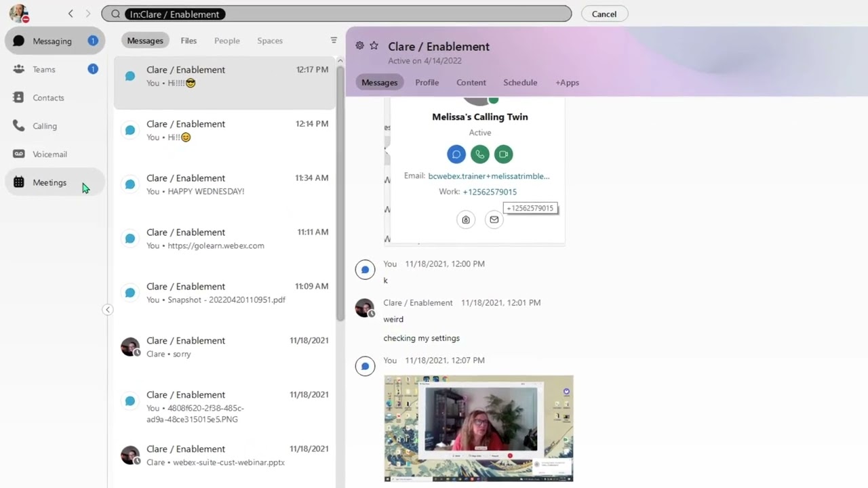Favorite the Clare / Enablement space star

pyautogui.click(x=374, y=45)
